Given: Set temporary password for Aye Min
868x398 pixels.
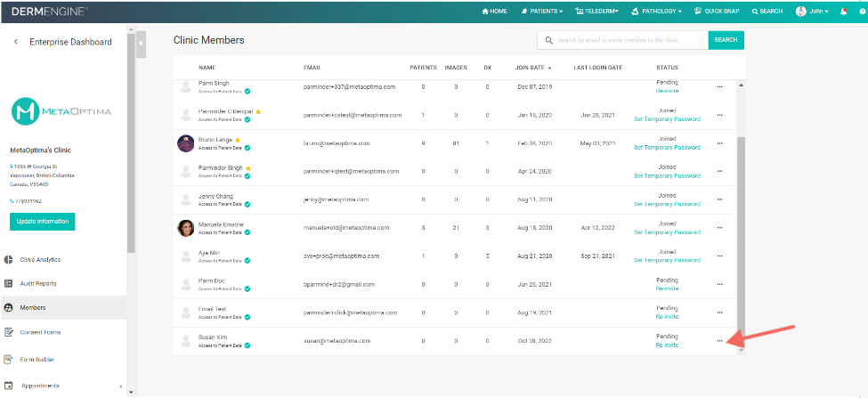Looking at the screenshot, I should pos(667,260).
